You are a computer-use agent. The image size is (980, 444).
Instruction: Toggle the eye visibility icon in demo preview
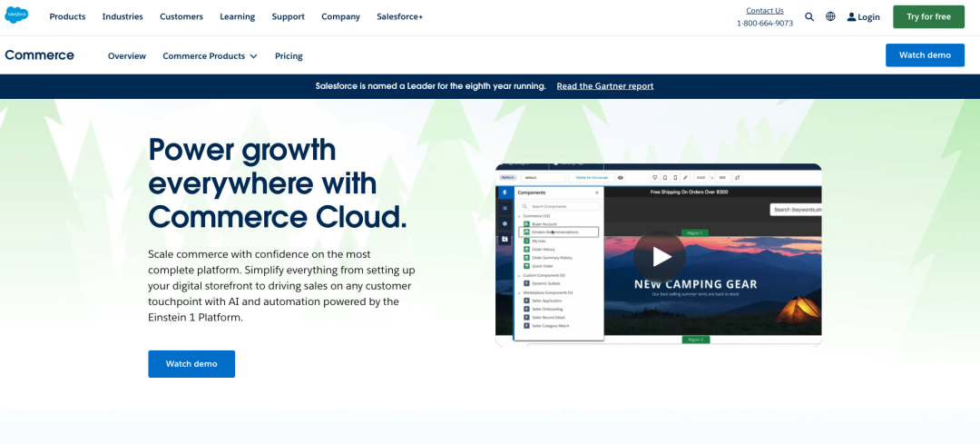pos(620,178)
